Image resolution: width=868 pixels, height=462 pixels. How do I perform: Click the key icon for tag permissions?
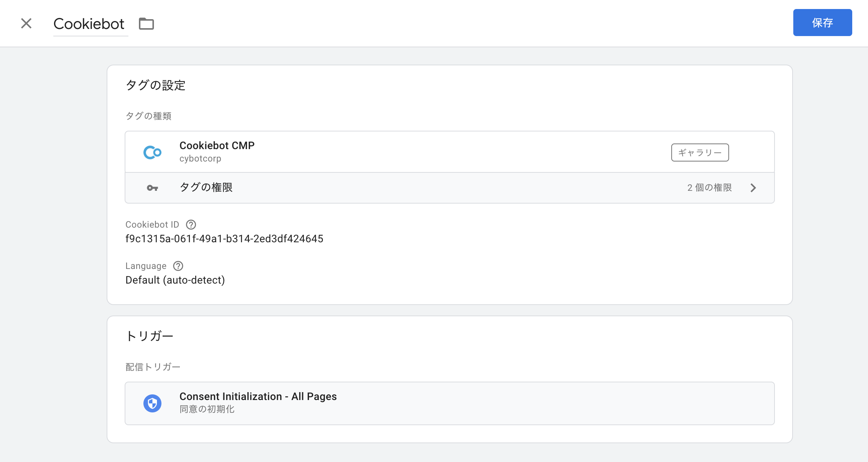coord(152,188)
